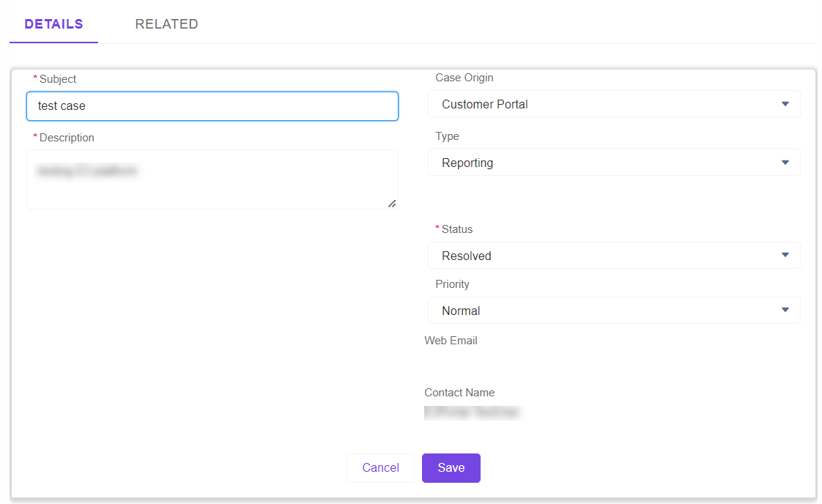Viewport: 822px width, 504px height.
Task: Click the Contact Name value
Action: pyautogui.click(x=472, y=412)
